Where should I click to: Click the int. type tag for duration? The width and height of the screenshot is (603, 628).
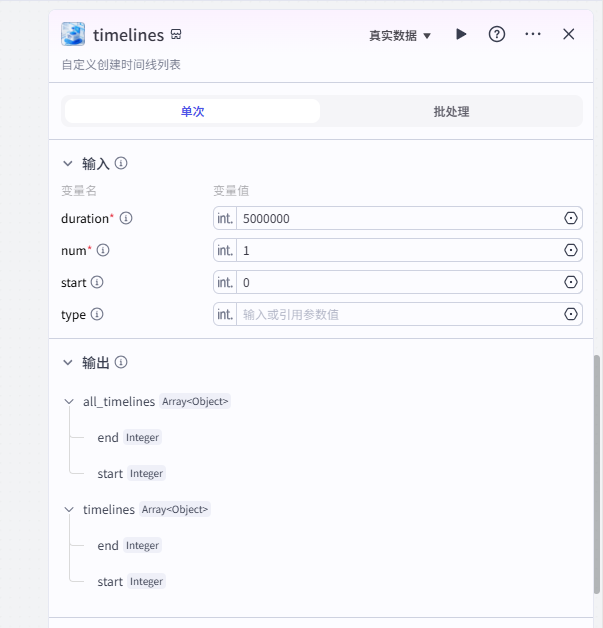pos(225,218)
